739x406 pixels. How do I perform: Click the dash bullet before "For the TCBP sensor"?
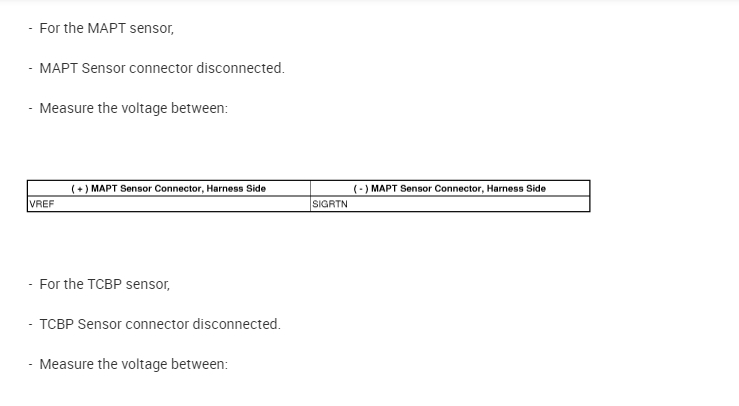click(31, 284)
